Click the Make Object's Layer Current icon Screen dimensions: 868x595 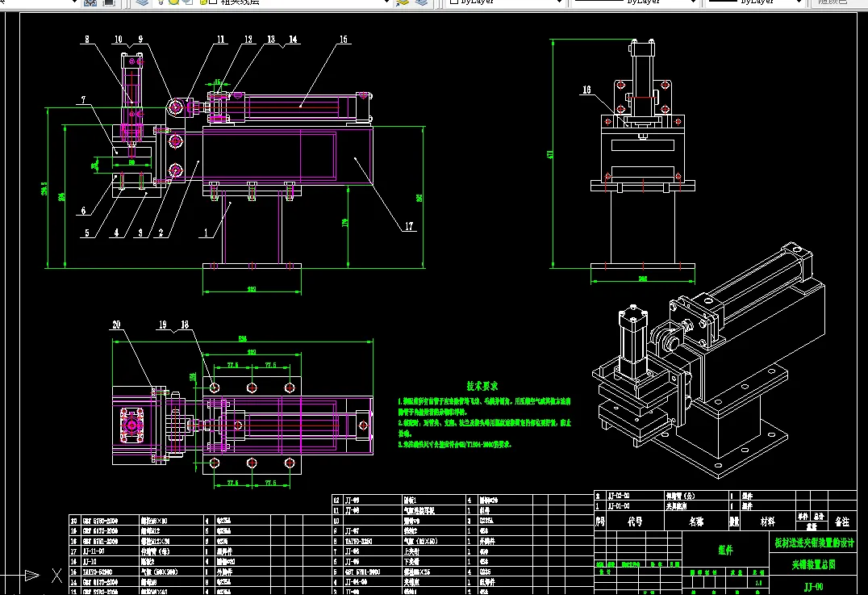click(403, 2)
